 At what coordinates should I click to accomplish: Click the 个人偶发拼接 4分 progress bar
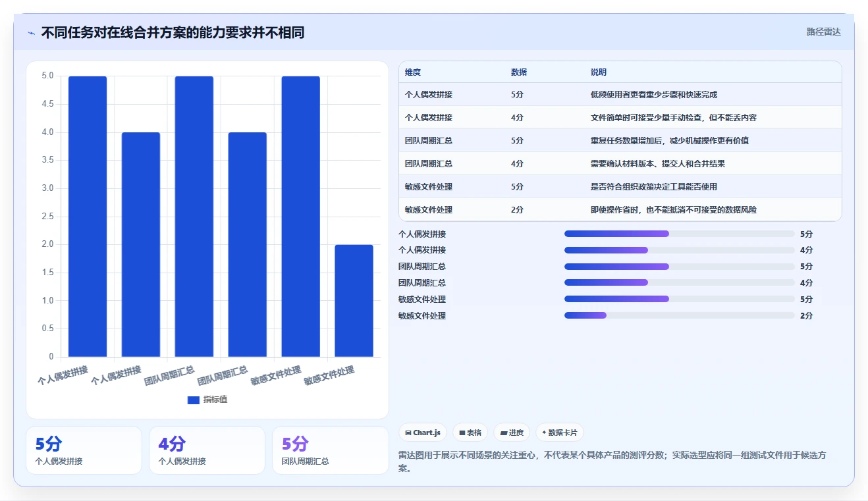point(679,250)
